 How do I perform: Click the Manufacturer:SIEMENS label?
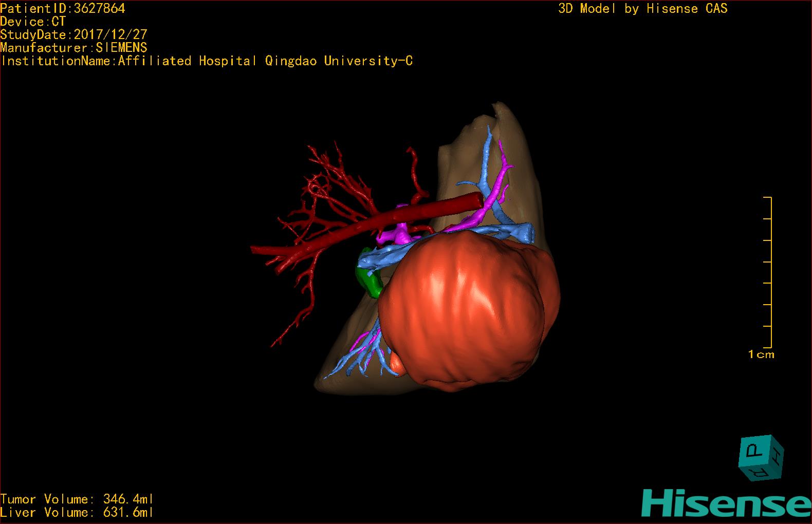pyautogui.click(x=74, y=48)
